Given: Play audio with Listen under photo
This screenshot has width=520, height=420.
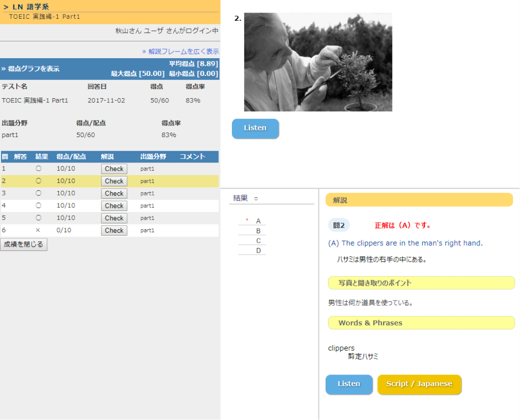Looking at the screenshot, I should (x=255, y=129).
